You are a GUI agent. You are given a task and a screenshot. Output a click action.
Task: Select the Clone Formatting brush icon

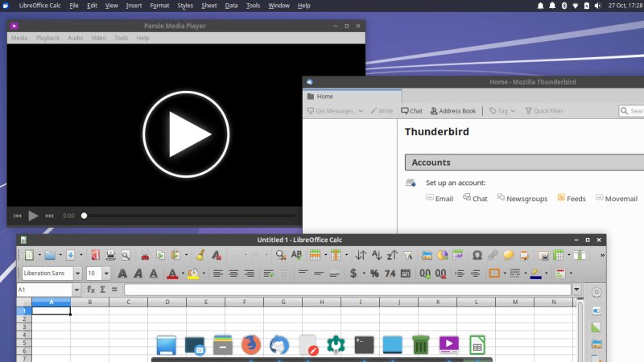click(x=200, y=255)
